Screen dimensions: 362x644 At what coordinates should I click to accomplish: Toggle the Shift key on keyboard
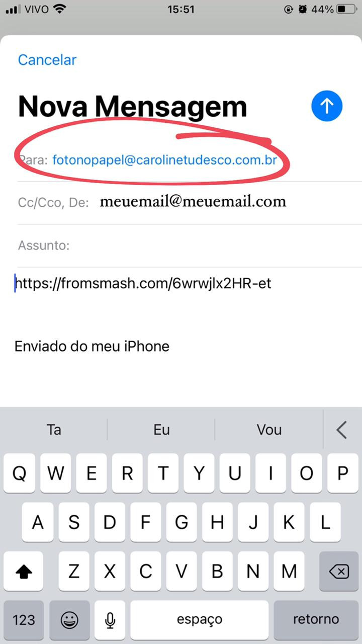(24, 572)
